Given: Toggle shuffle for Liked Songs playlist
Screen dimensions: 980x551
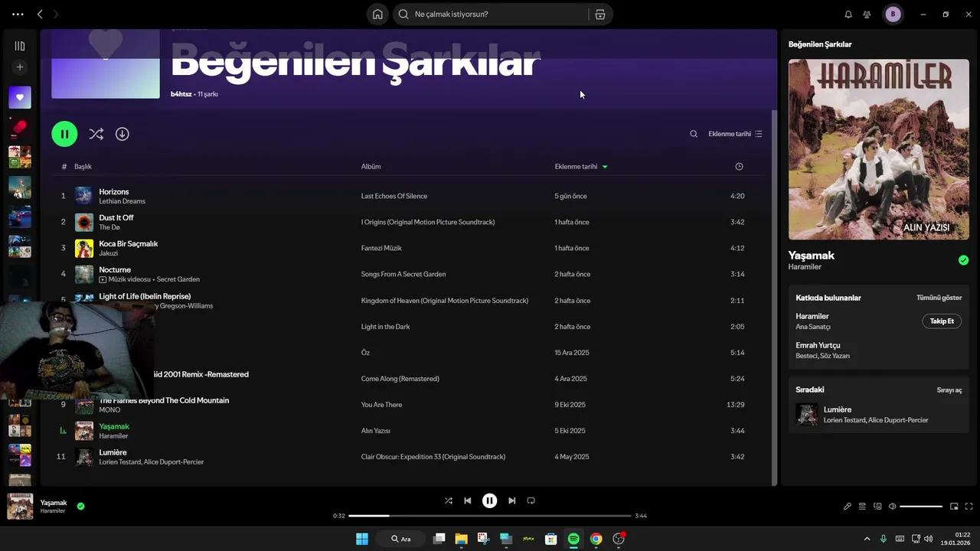Looking at the screenshot, I should point(96,134).
